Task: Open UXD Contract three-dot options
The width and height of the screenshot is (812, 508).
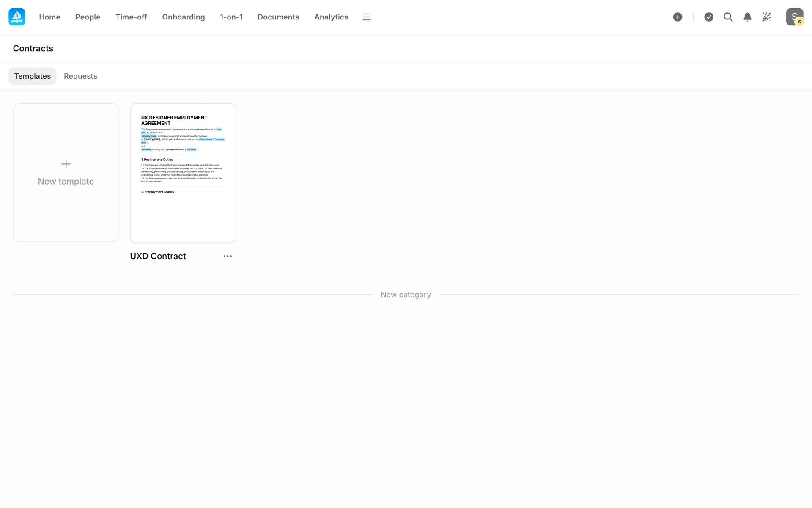Action: pos(228,256)
